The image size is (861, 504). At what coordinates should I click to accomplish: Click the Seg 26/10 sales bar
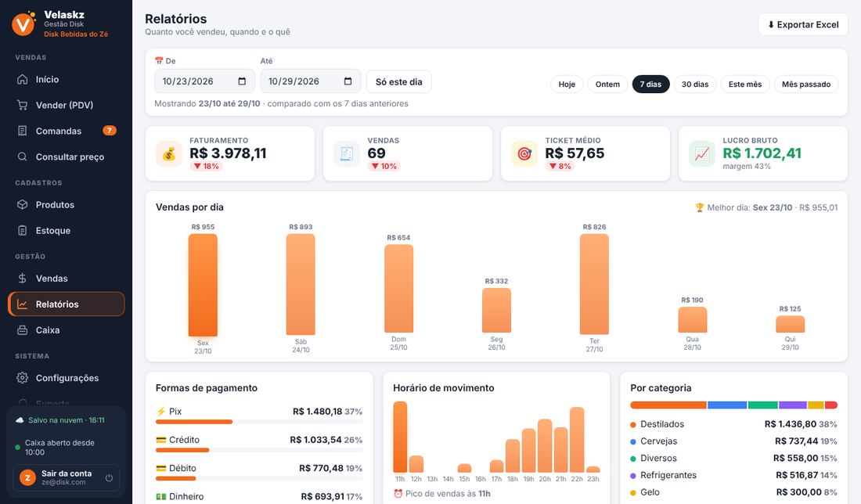pyautogui.click(x=496, y=310)
